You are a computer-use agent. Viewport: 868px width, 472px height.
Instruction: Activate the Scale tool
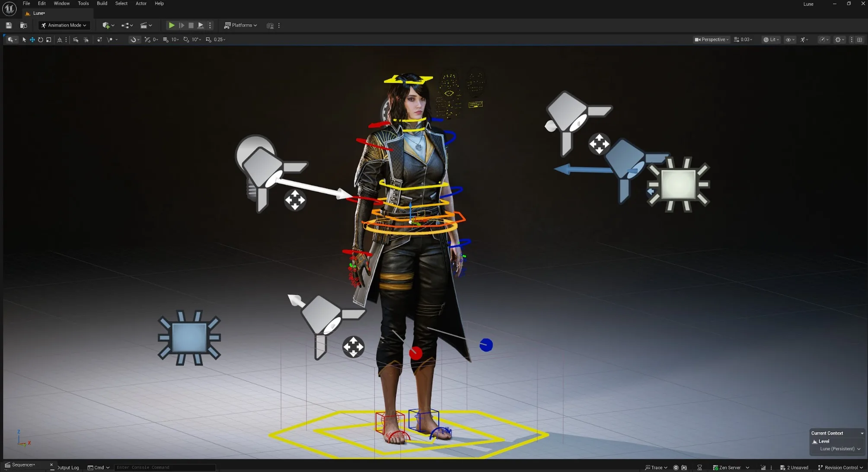click(49, 40)
